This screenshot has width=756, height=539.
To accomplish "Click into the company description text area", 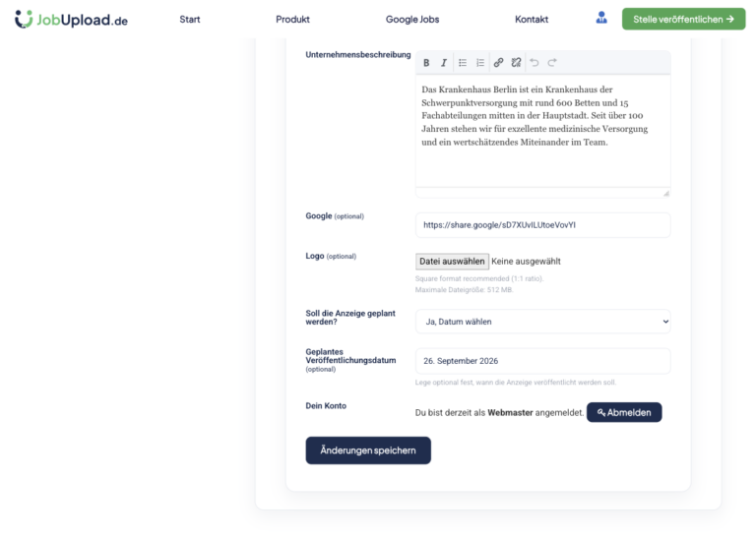I will 543,131.
